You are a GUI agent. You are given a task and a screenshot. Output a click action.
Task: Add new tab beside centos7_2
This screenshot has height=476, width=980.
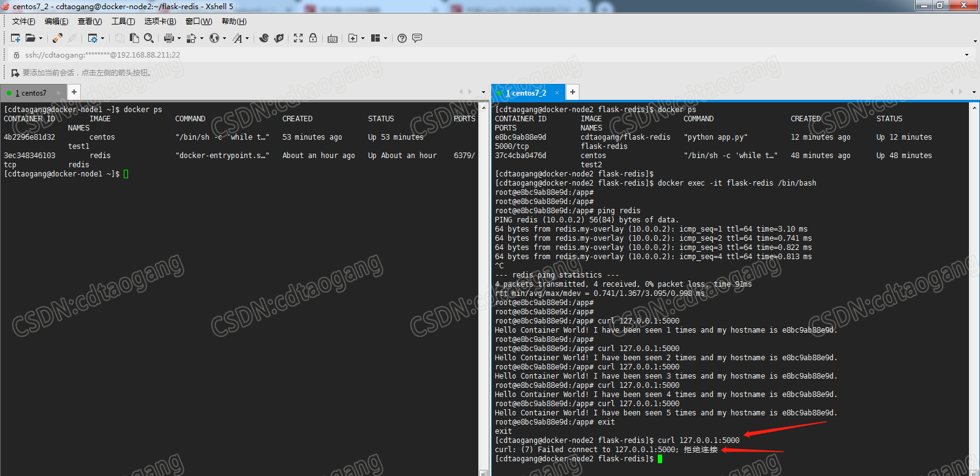click(572, 92)
